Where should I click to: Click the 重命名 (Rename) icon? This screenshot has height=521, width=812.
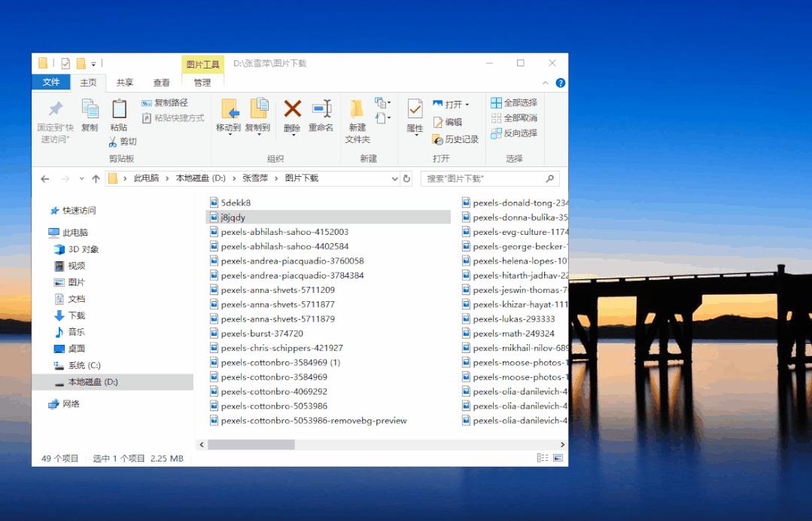[322, 109]
